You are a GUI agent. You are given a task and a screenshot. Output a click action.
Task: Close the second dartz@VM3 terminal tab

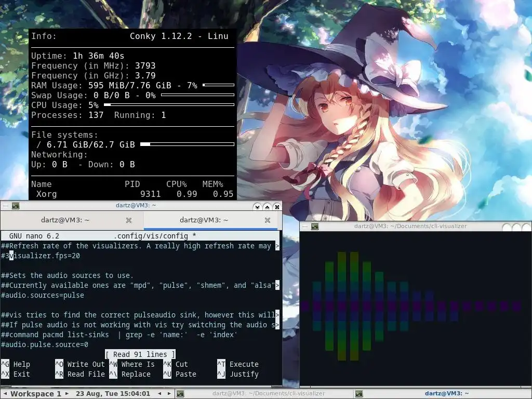(268, 220)
